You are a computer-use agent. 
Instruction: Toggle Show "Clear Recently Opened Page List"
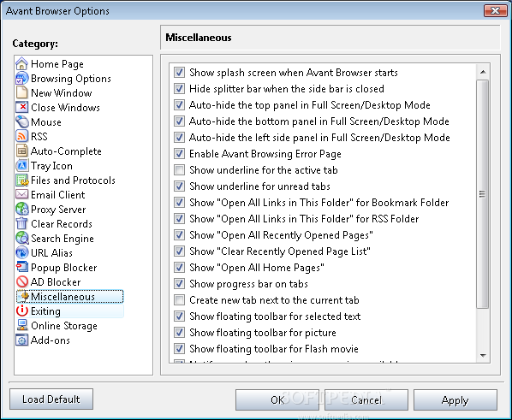(x=179, y=251)
